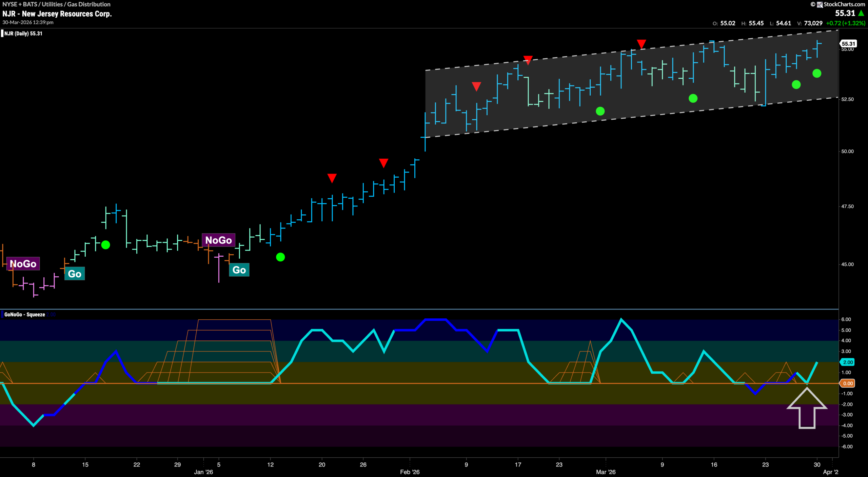Viewport: 868px width, 477px height.
Task: Click the 29 date tick label
Action: (177, 464)
